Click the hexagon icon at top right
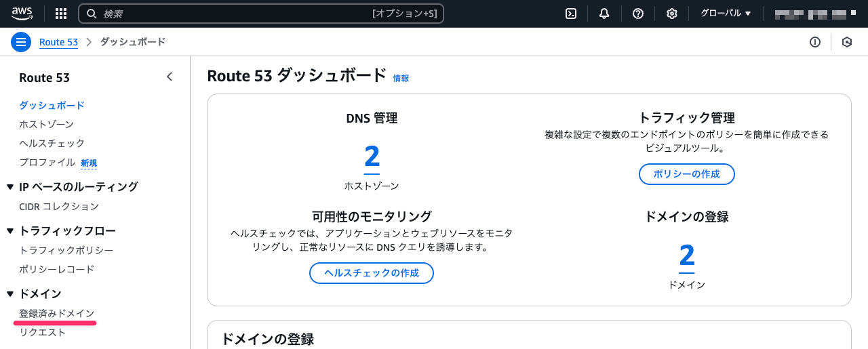The height and width of the screenshot is (349, 868). tap(847, 42)
